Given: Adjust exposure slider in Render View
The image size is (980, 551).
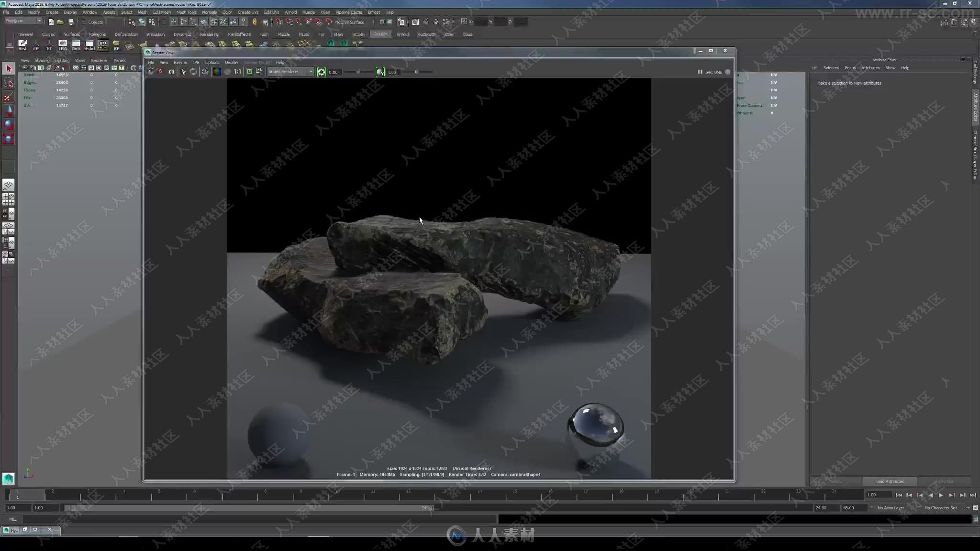Looking at the screenshot, I should click(x=358, y=72).
